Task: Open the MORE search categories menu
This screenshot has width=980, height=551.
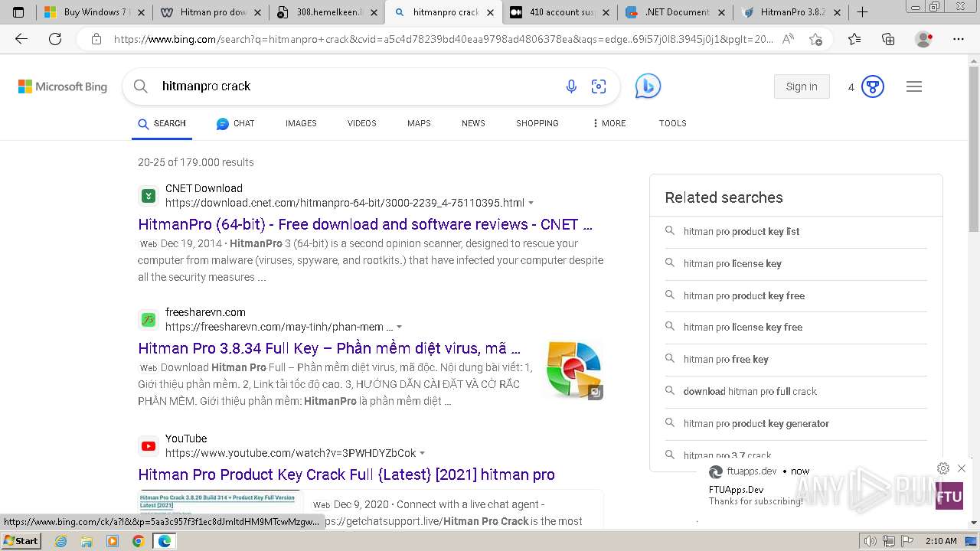Action: tap(609, 123)
